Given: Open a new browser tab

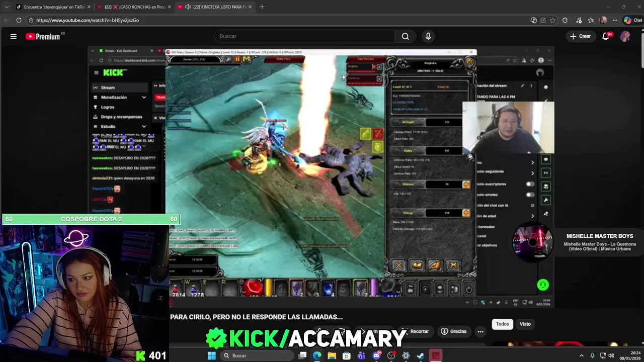Looking at the screenshot, I should tap(262, 7).
